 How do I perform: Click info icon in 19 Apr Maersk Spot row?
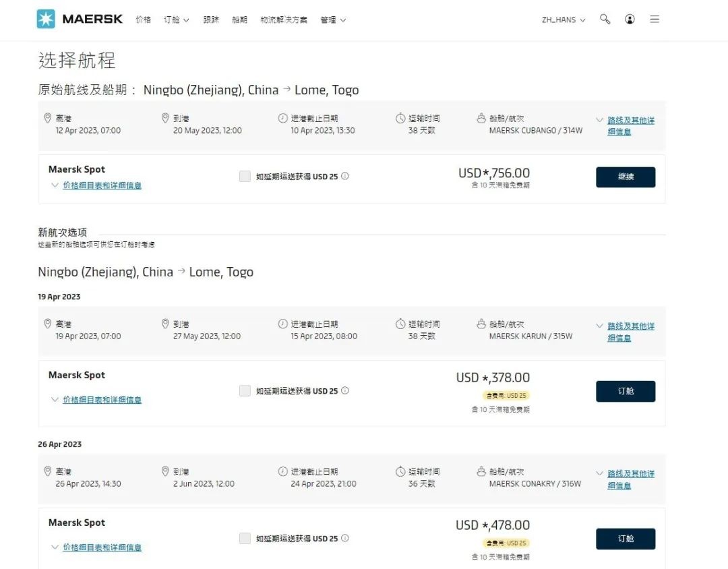tap(345, 390)
